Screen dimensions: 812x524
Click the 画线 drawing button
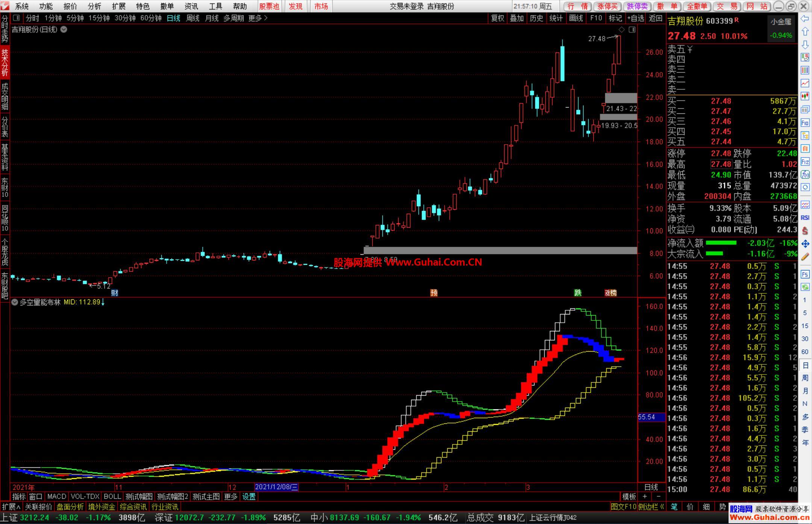576,18
